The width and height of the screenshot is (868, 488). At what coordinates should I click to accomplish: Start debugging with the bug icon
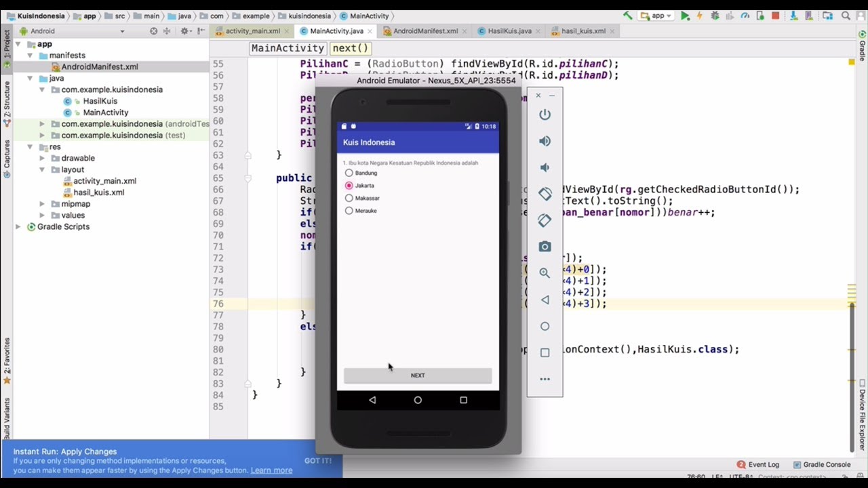(x=715, y=16)
